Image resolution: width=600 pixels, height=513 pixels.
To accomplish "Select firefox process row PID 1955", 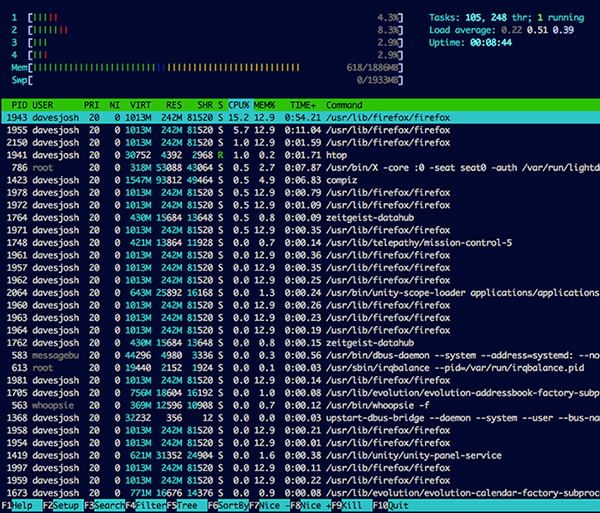I will click(301, 130).
